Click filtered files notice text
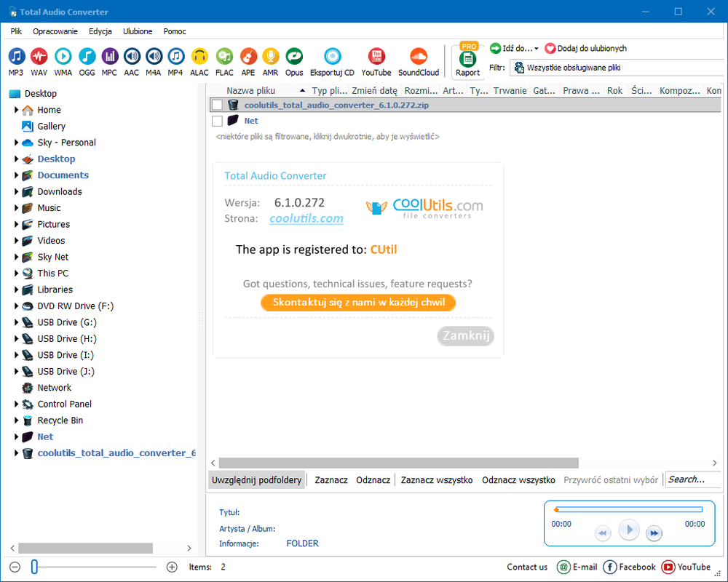The width and height of the screenshot is (728, 582). (328, 137)
